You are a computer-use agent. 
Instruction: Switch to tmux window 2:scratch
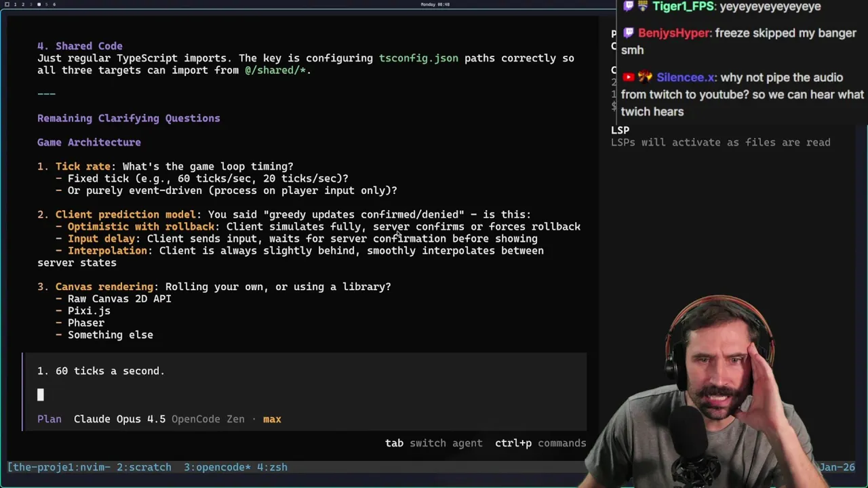tap(144, 467)
